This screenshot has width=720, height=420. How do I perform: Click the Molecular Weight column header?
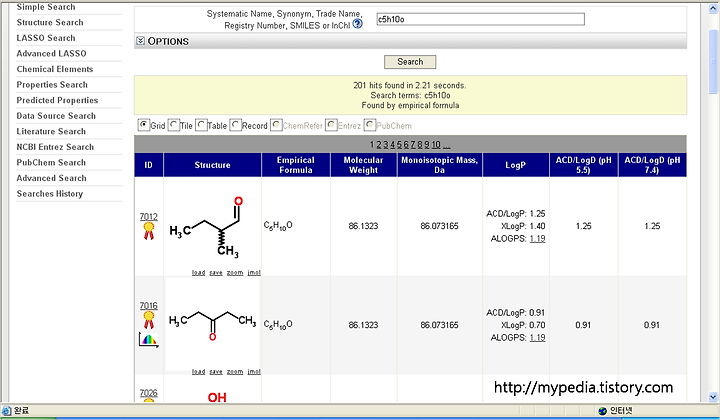[363, 165]
